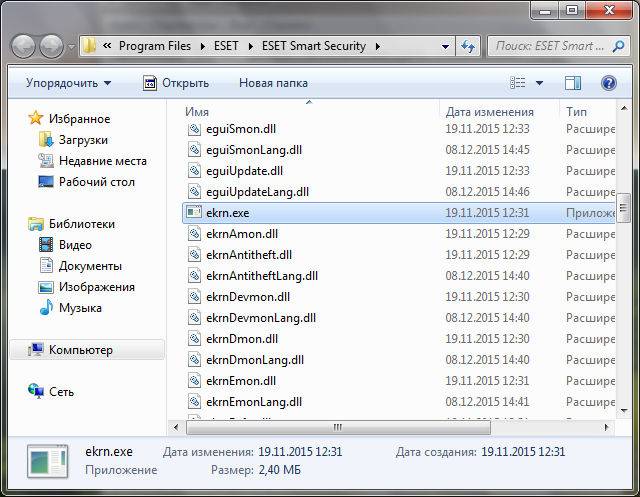
Task: Click the horizontal scrollbar thumb
Action: (x=338, y=427)
